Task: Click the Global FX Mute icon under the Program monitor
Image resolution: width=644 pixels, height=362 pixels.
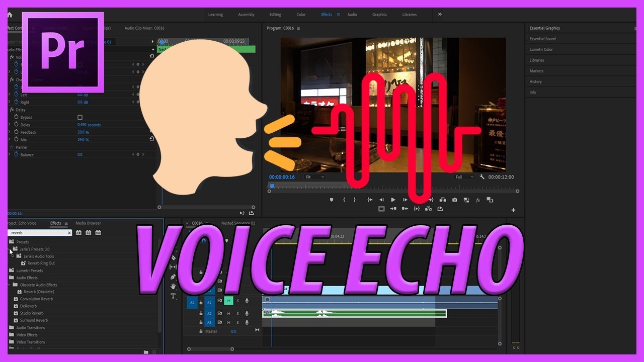Action: (x=477, y=200)
